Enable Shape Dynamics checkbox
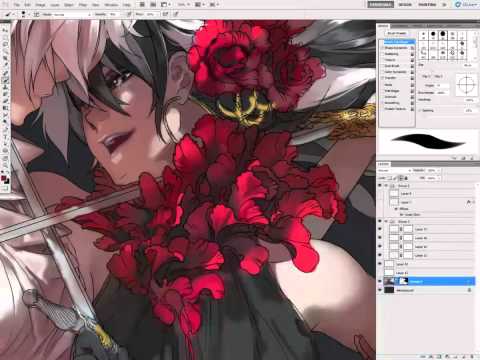This screenshot has height=360, width=480. (x=382, y=48)
